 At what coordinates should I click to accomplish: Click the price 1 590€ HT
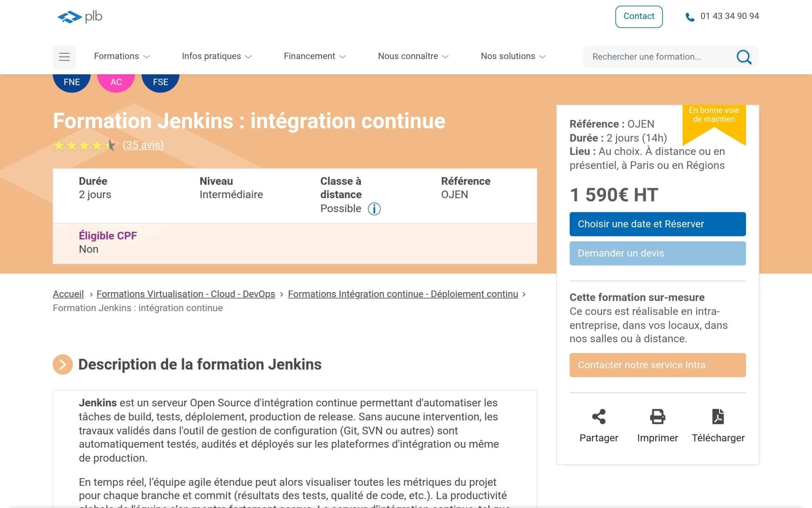tap(614, 195)
